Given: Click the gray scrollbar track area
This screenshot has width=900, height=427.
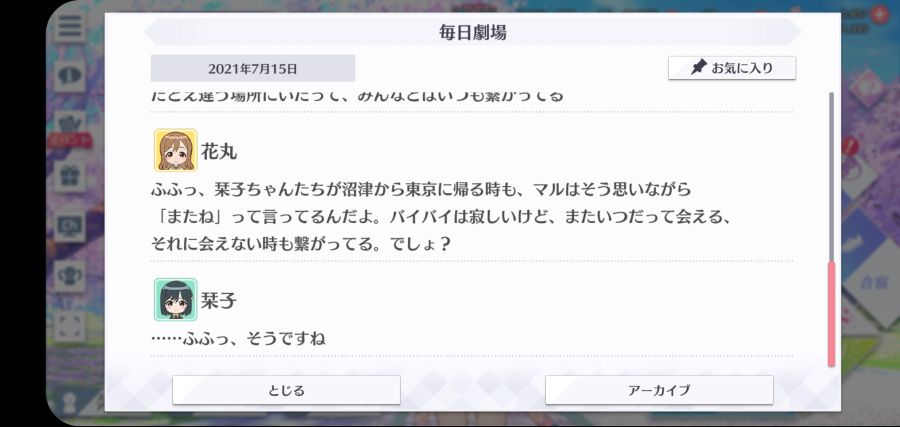Looking at the screenshot, I should point(831,177).
